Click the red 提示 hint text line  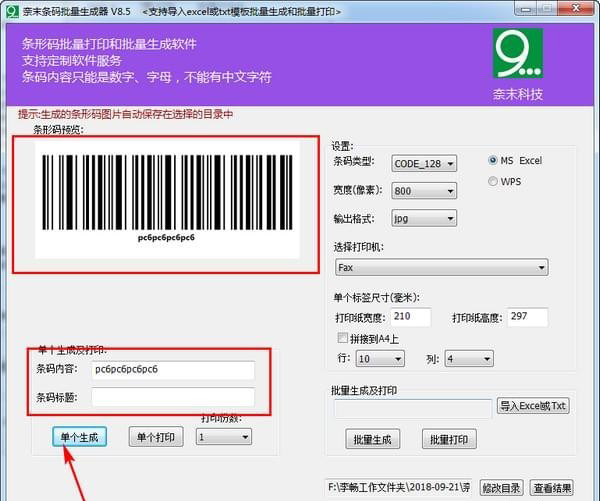[126, 114]
